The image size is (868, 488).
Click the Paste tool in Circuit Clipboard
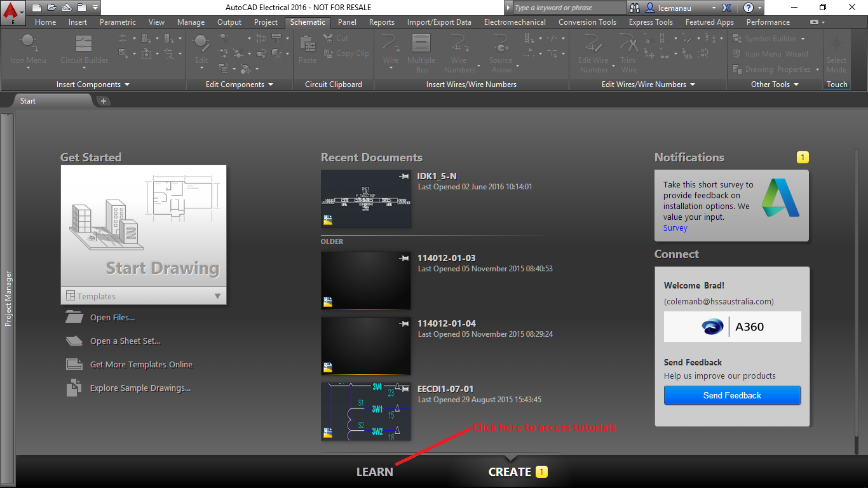pos(308,49)
